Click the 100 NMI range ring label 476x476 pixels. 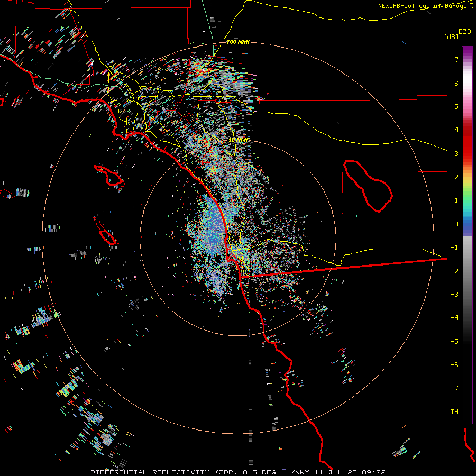pos(238,42)
